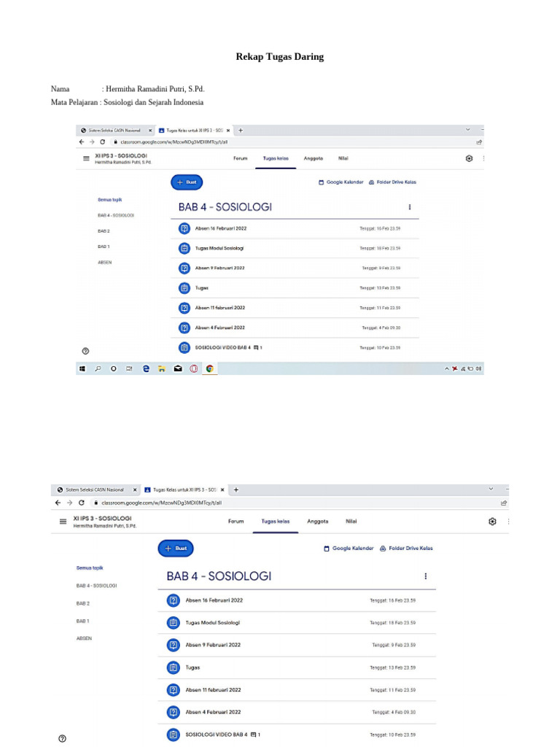Image resolution: width=560 pixels, height=747 pixels.
Task: Open the Mail app on taskbar
Action: point(178,368)
